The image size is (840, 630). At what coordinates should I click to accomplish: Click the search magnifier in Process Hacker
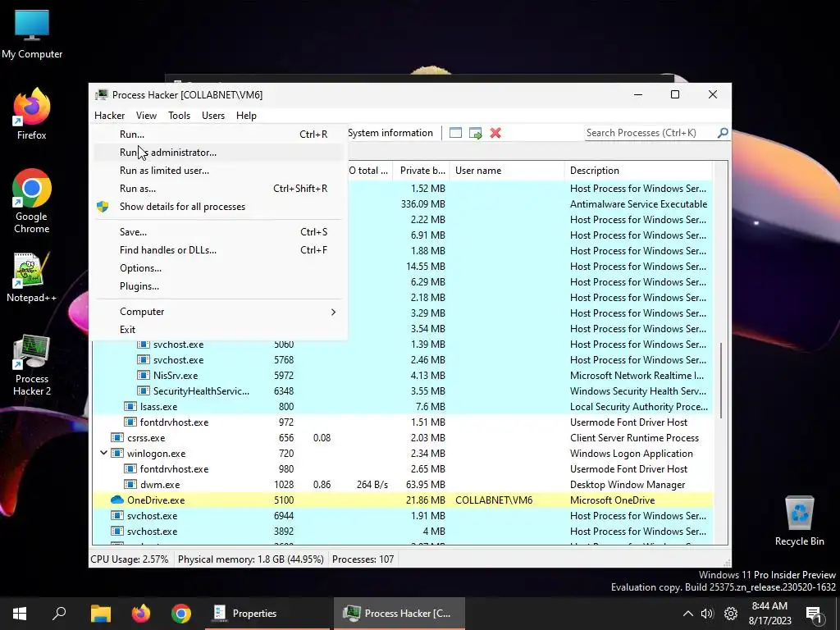(x=723, y=132)
